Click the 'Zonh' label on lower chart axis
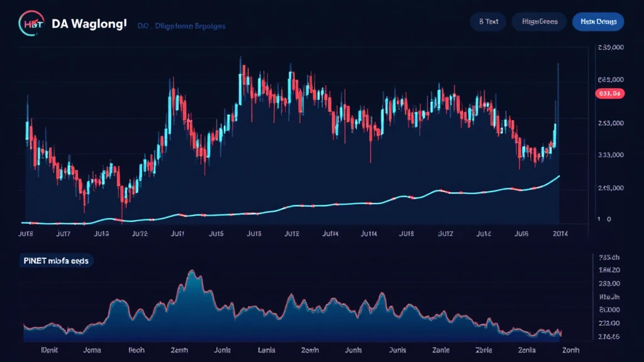 tap(570, 350)
